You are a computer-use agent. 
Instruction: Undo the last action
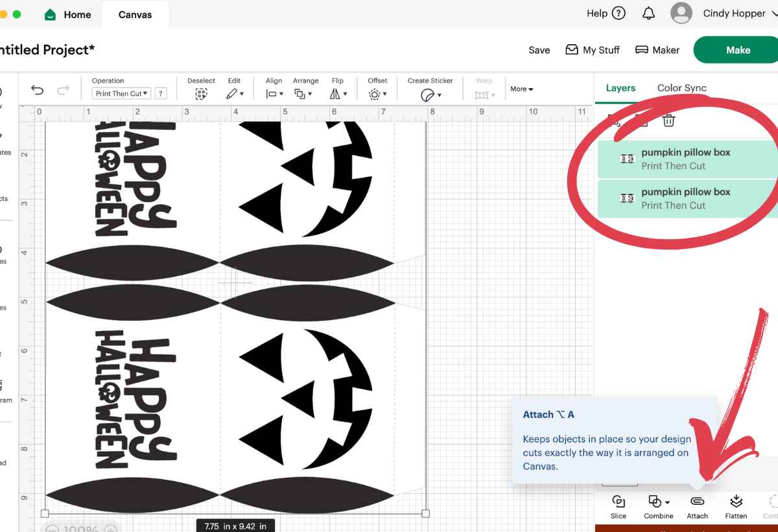pos(38,91)
